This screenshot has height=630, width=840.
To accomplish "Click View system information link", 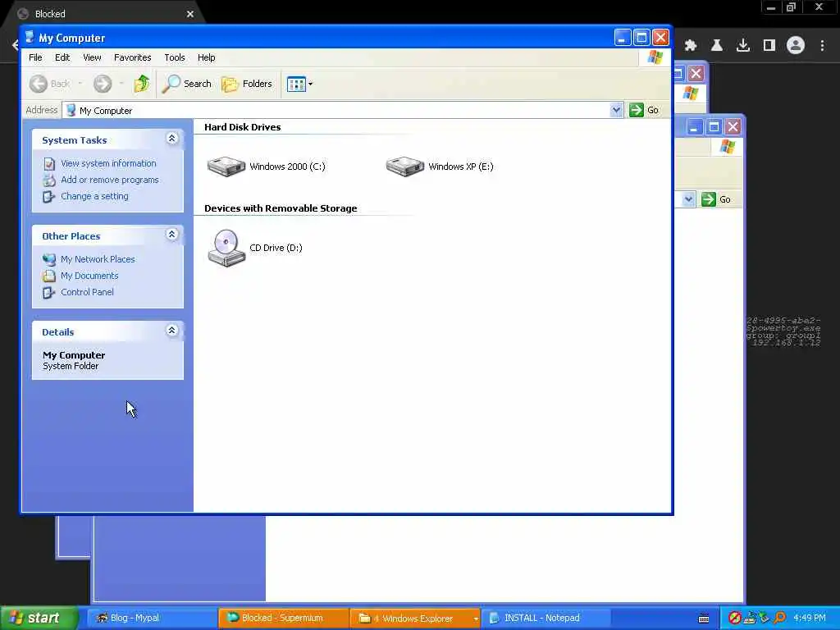I will [x=109, y=163].
